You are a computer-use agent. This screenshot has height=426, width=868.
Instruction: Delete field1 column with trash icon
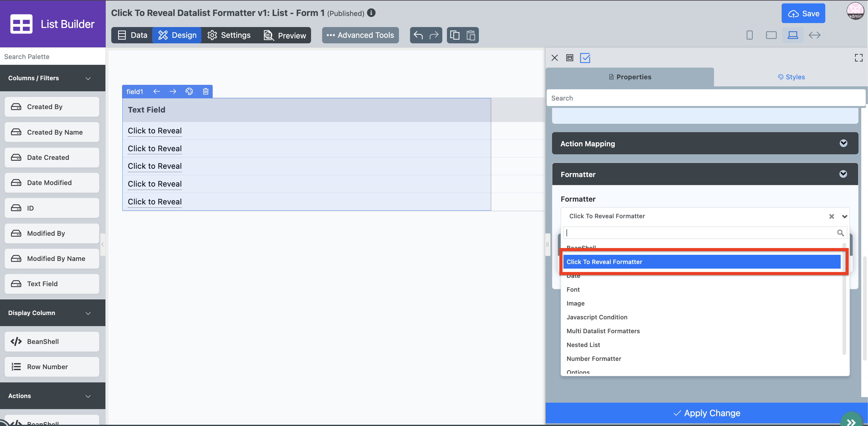[206, 91]
